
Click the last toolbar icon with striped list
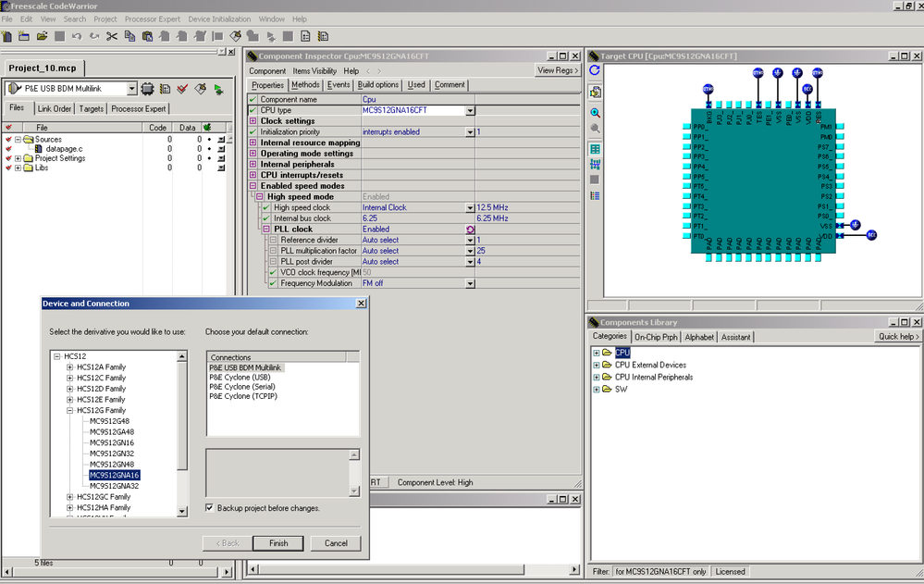(323, 37)
